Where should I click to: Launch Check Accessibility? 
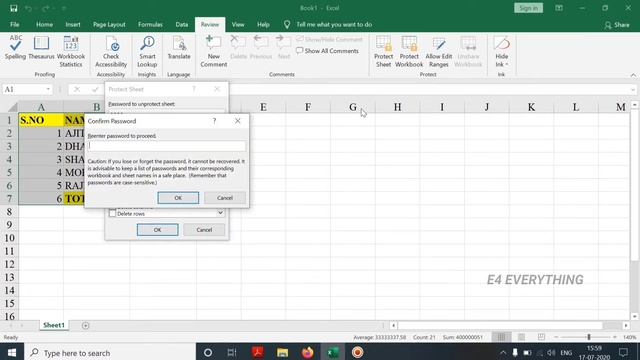click(111, 51)
